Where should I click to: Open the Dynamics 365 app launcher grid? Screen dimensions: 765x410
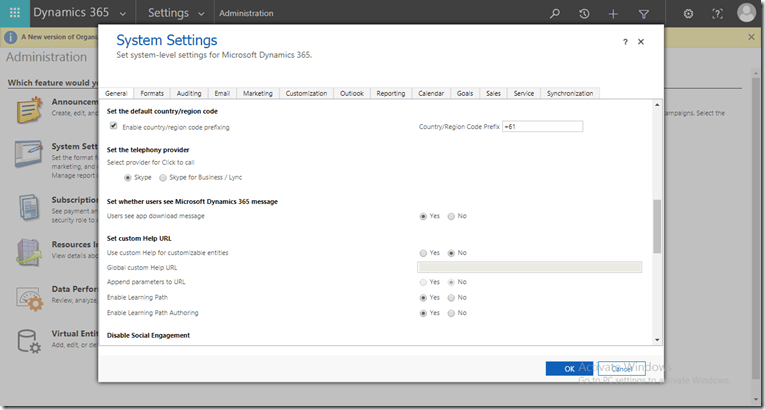coord(15,14)
